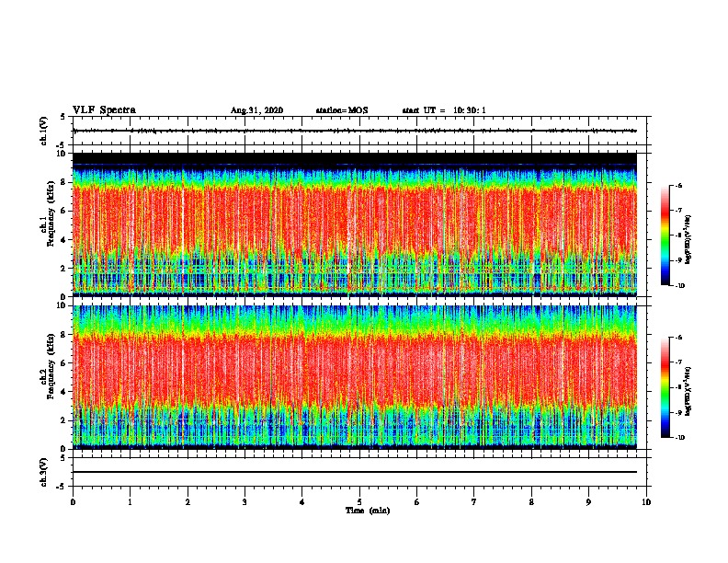The width and height of the screenshot is (728, 563).
Task: Click the ch.2 frequency tick "8"
Action: point(63,335)
